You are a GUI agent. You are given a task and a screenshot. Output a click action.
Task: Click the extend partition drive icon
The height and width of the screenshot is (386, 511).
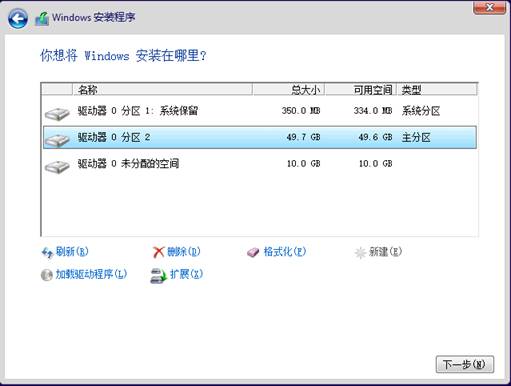pyautogui.click(x=158, y=276)
